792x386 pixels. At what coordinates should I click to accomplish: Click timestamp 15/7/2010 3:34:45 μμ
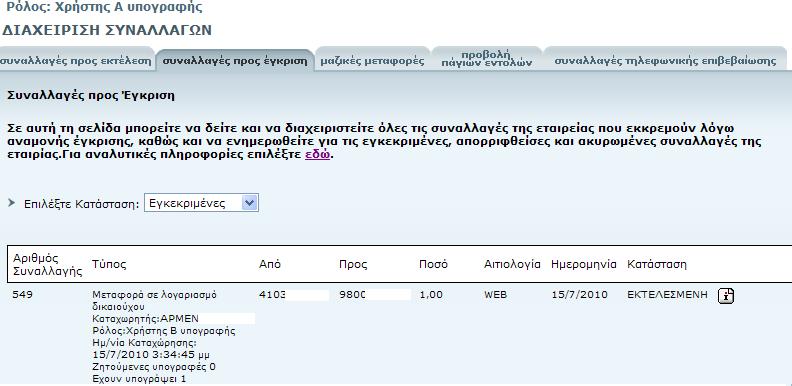tap(152, 354)
